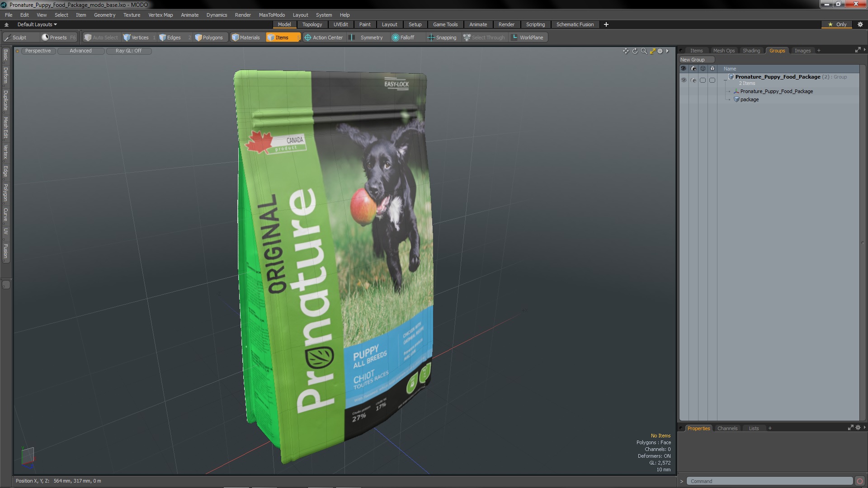Click the 3D axis gizmo cube in viewport
Screen dimensions: 868x488
click(28, 456)
